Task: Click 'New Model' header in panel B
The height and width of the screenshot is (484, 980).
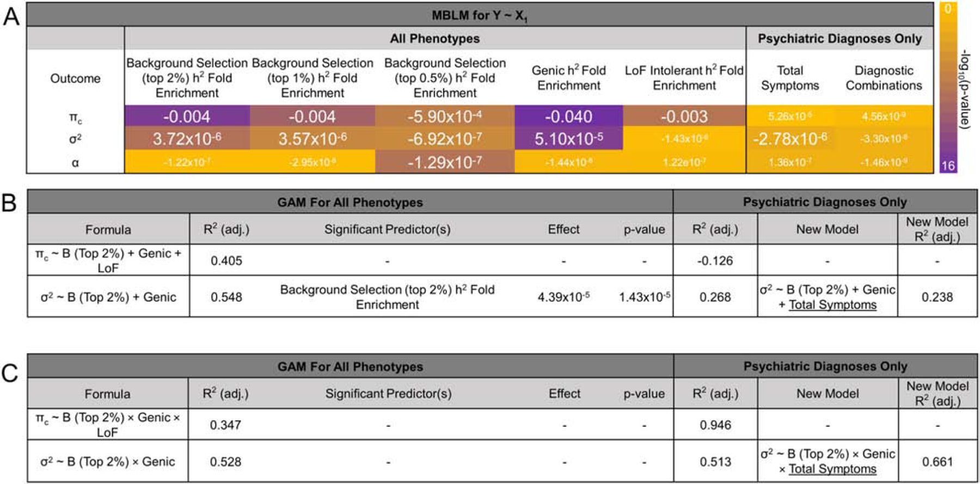Action: click(827, 229)
